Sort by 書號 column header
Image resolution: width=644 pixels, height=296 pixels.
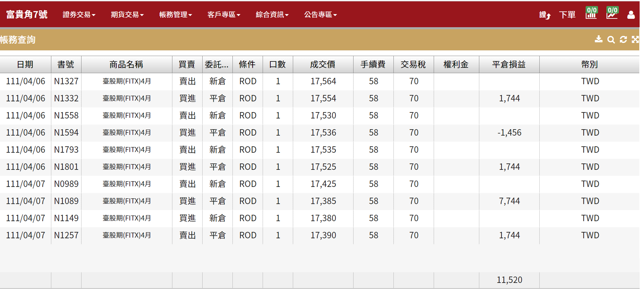click(66, 64)
